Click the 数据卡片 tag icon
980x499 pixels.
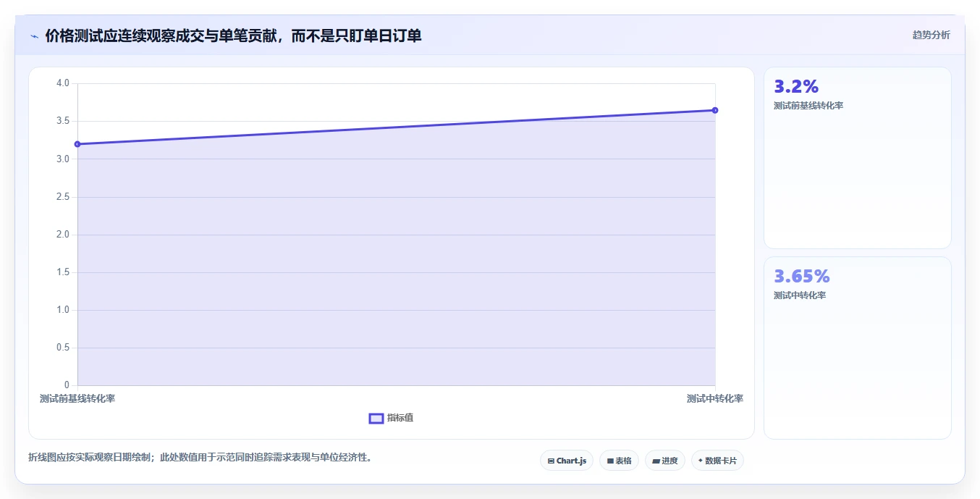700,461
